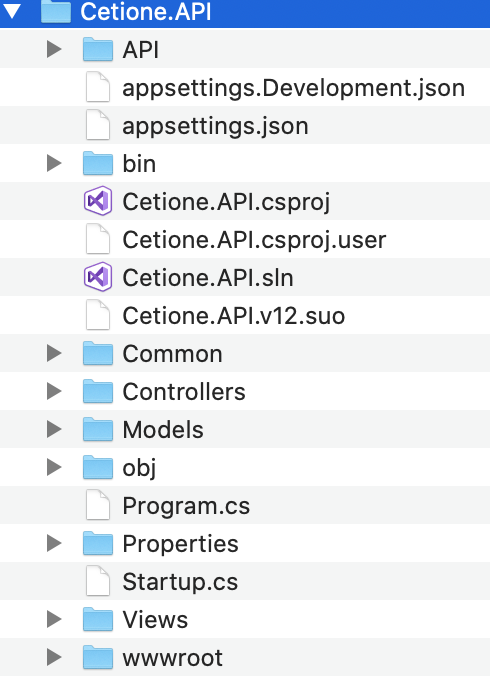Expand the Properties folder triangle
Screen dimensions: 490x678
tap(54, 543)
